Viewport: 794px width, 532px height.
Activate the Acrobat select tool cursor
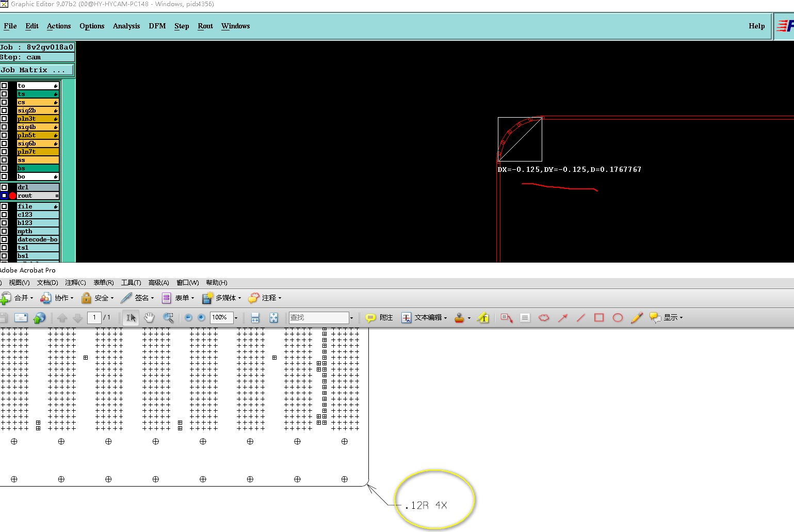(x=131, y=318)
